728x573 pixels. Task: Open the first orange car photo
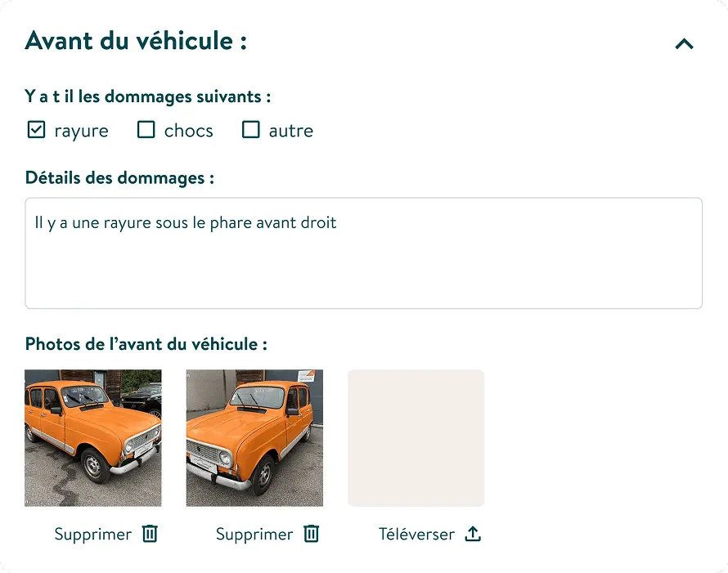[92, 438]
